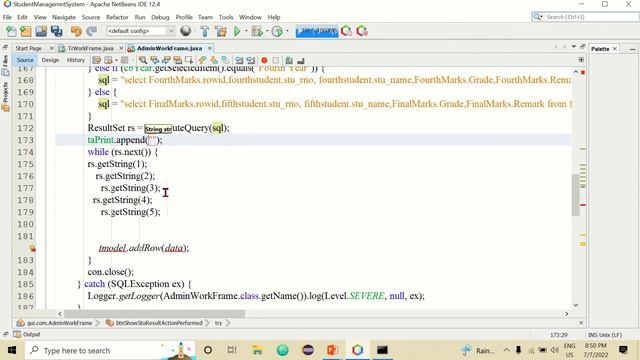Click the first red garbage-collection icon after memory bar
Screen dimensions: 640x360
(x=347, y=31)
